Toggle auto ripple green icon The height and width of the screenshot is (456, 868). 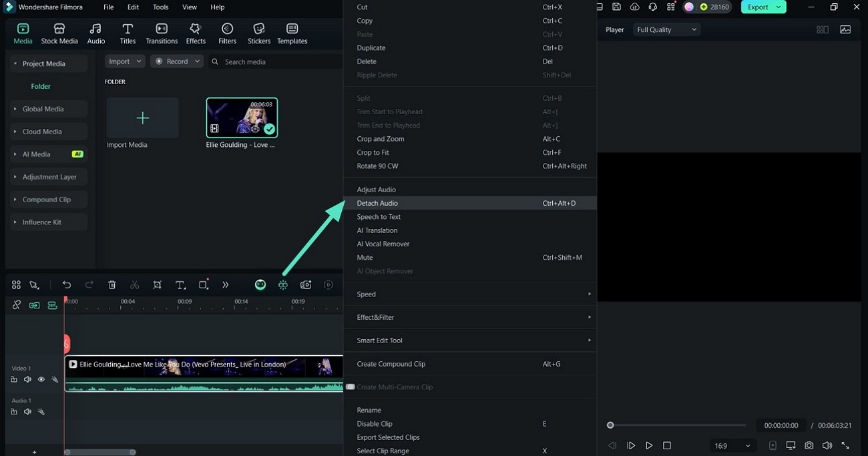point(34,305)
